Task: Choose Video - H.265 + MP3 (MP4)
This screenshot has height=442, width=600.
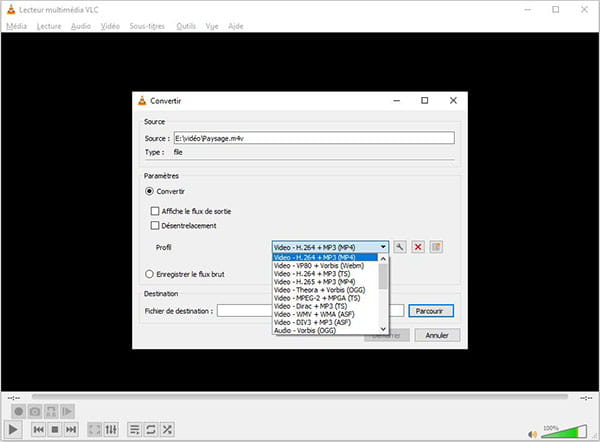Action: coord(325,282)
